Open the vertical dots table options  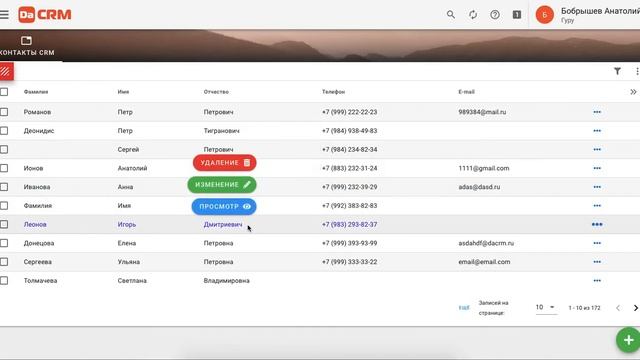click(x=637, y=71)
